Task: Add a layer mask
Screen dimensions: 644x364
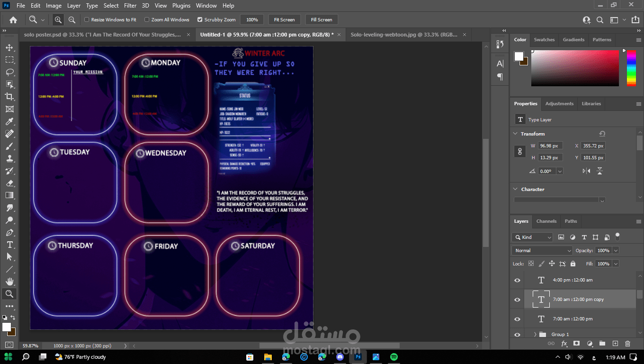Action: coord(576,344)
